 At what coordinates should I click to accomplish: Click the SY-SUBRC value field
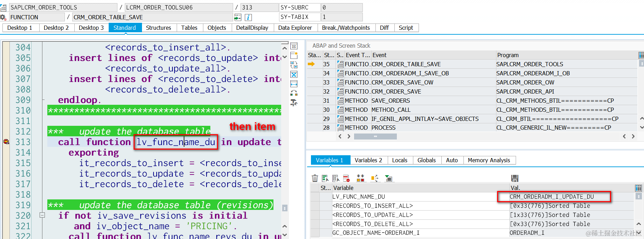(341, 7)
